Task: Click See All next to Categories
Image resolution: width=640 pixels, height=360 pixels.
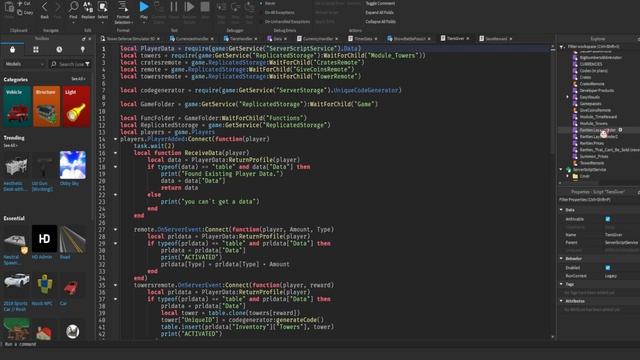Action: pyautogui.click(x=78, y=79)
